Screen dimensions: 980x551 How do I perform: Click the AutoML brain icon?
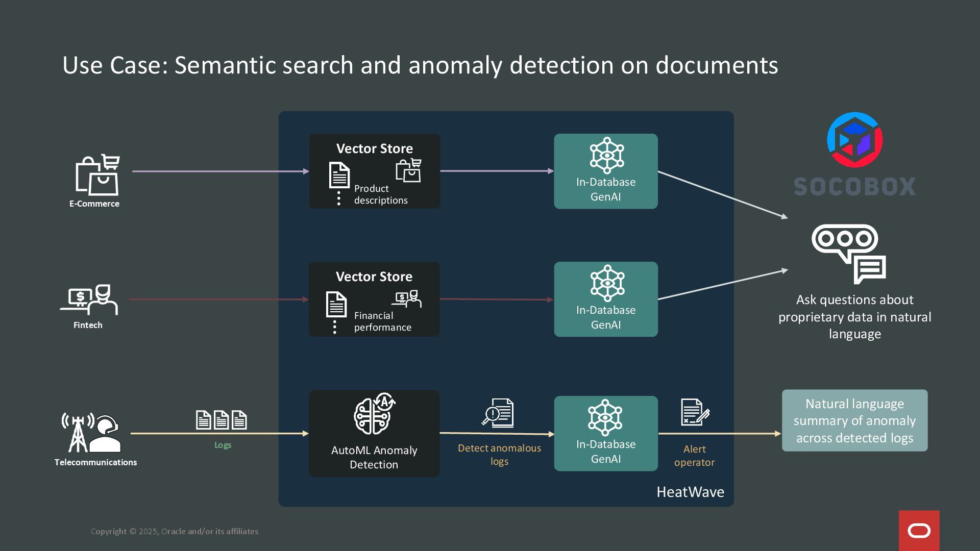(x=374, y=414)
